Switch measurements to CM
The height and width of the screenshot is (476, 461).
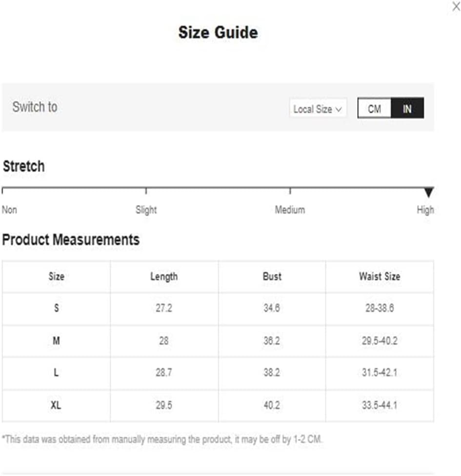(374, 108)
